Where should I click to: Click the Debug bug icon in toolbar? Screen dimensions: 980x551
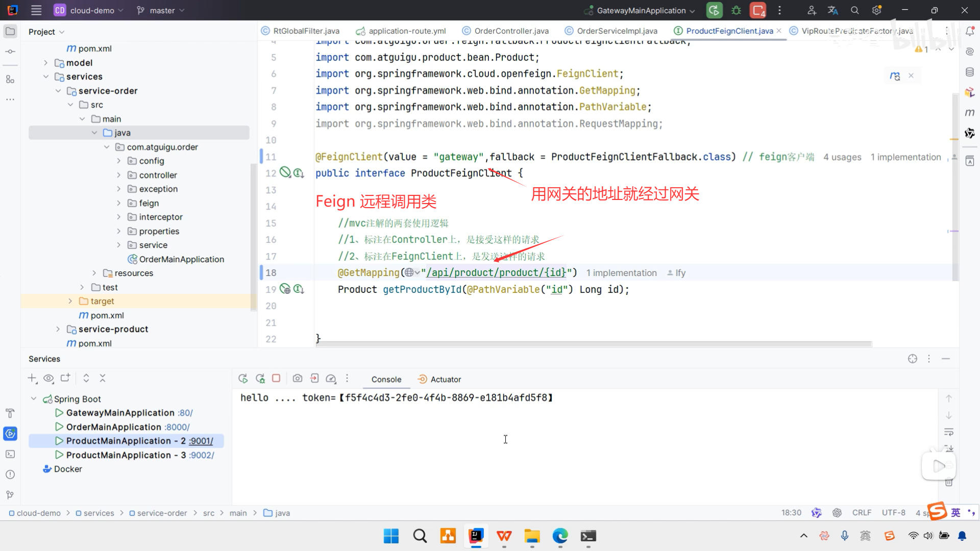(x=736, y=10)
